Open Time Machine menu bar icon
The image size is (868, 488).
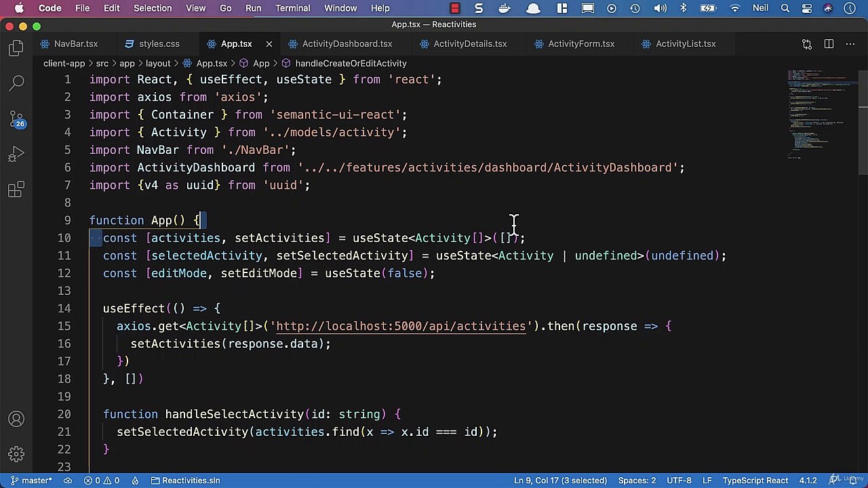point(635,8)
